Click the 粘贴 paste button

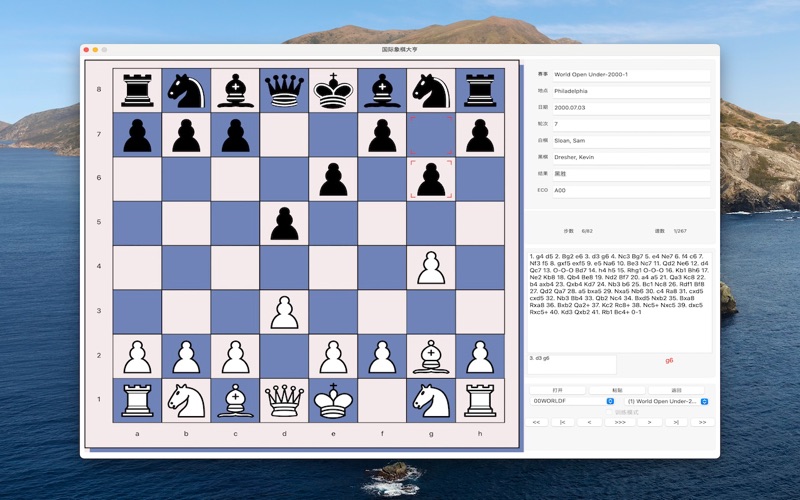(x=617, y=390)
